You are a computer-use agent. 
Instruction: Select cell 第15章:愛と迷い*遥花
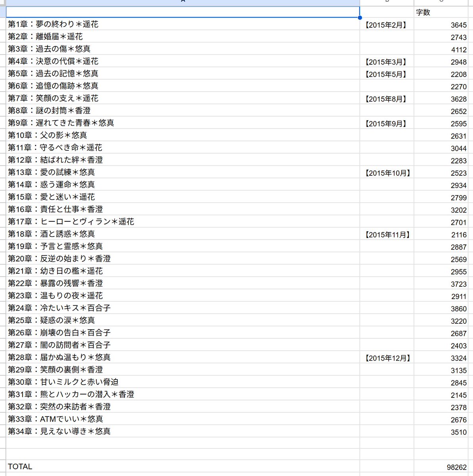pos(183,196)
